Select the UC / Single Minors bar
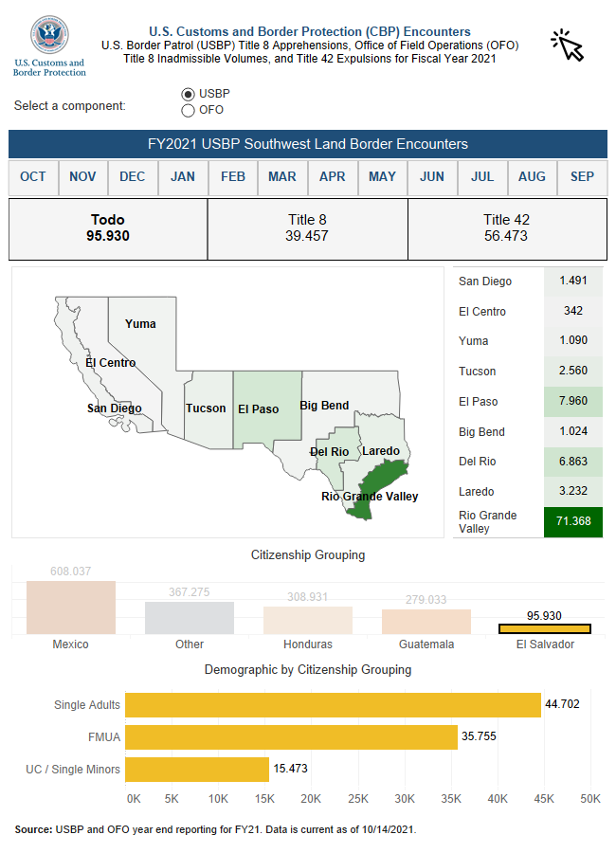The image size is (616, 853). [197, 769]
